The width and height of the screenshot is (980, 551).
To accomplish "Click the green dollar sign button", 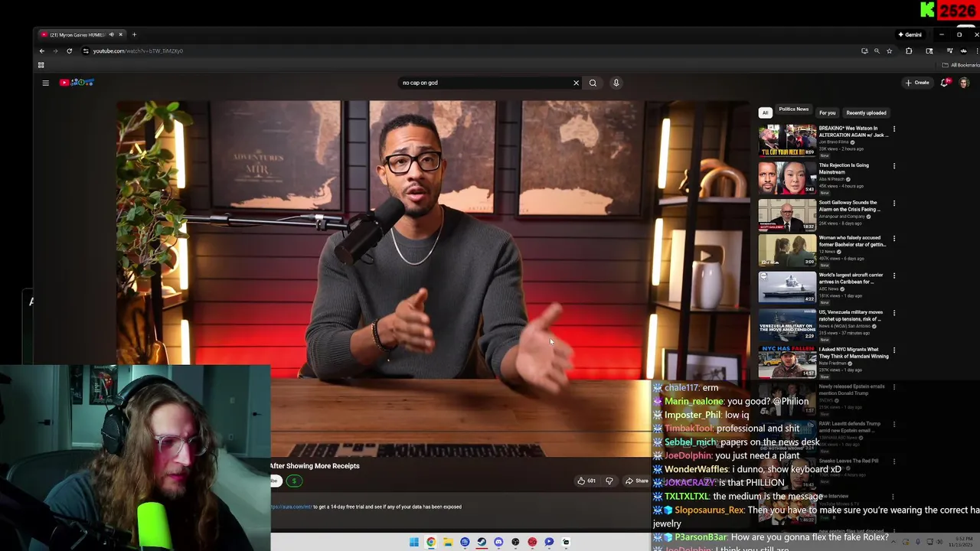I will pos(294,481).
